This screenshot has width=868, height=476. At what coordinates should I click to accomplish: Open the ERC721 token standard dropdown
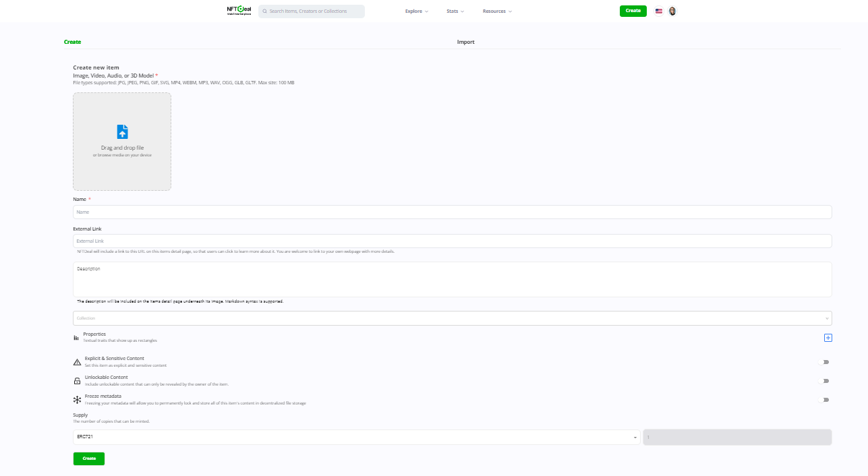pyautogui.click(x=356, y=438)
